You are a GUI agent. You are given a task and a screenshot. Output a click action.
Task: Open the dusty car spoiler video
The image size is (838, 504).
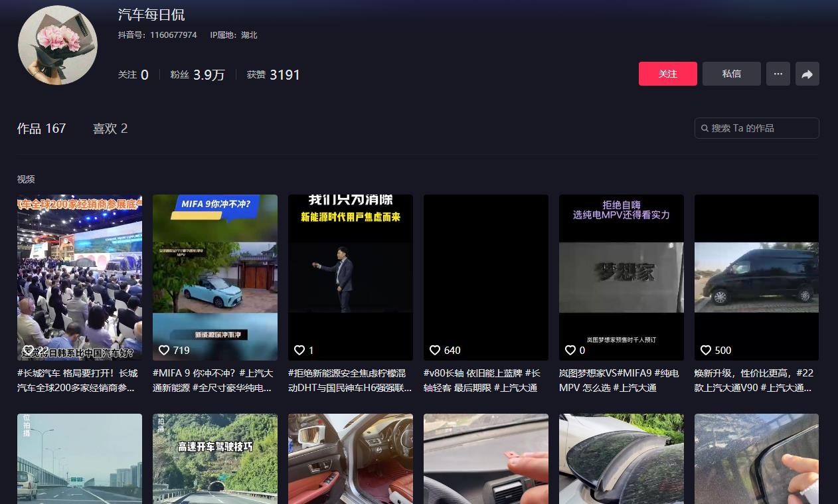coord(622,459)
